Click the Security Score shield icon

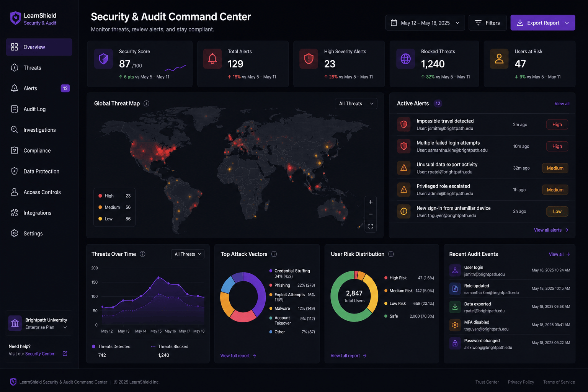coord(103,59)
